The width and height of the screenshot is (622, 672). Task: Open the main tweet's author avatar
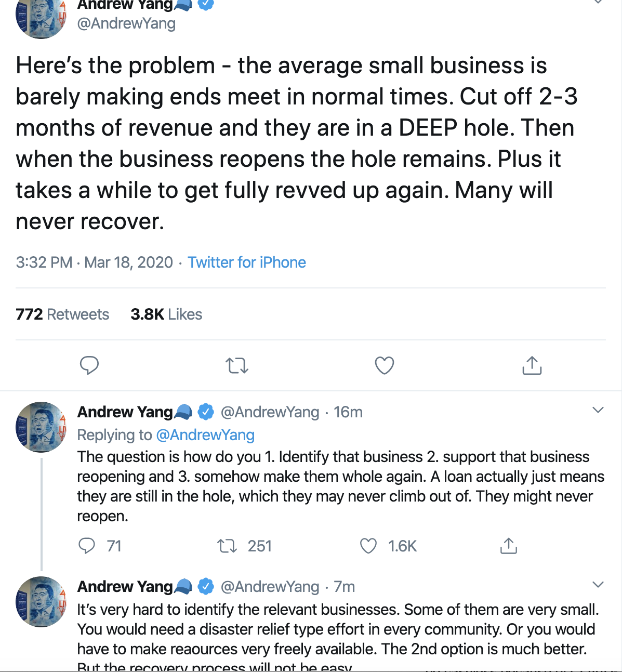click(41, 18)
